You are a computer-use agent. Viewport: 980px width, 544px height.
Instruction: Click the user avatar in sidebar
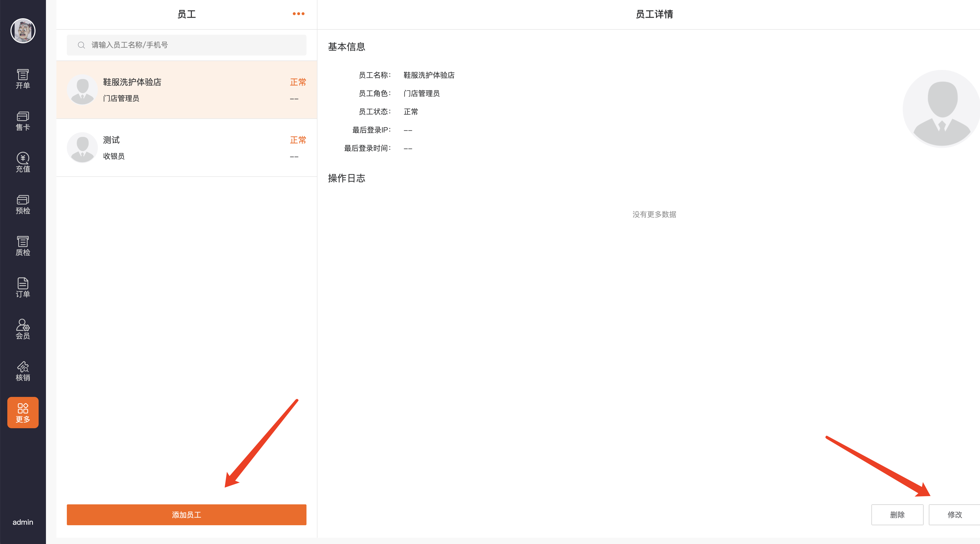23,31
